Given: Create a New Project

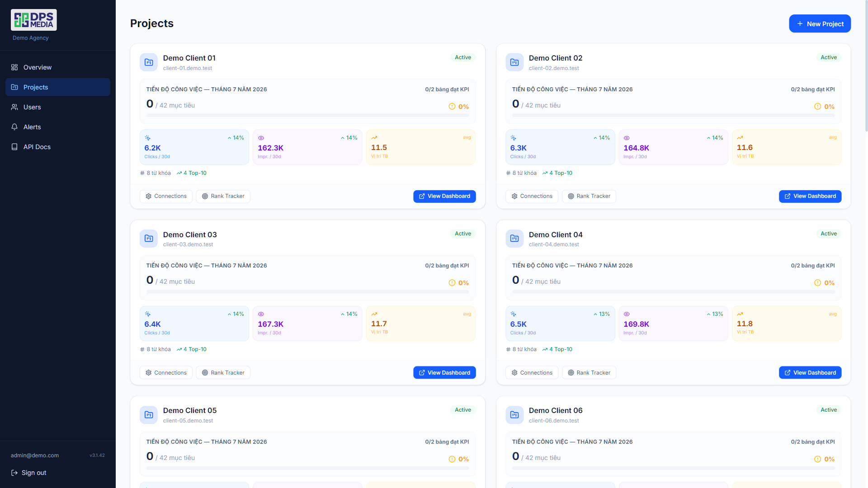Looking at the screenshot, I should click(x=820, y=23).
